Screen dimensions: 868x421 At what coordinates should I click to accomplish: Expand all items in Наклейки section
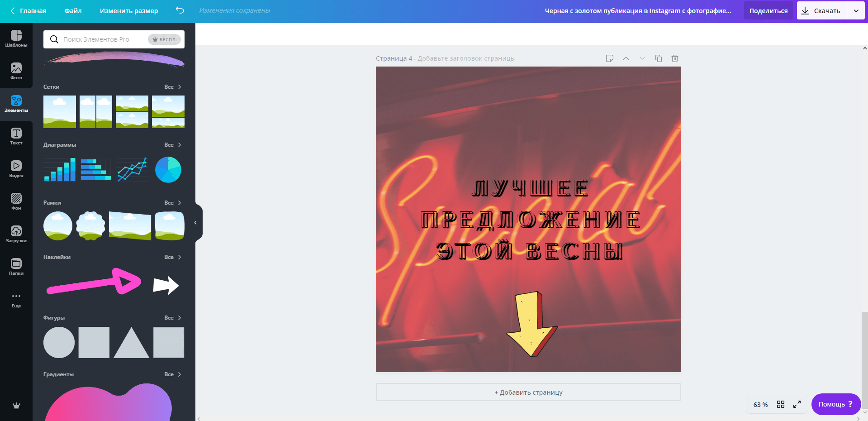coord(172,257)
